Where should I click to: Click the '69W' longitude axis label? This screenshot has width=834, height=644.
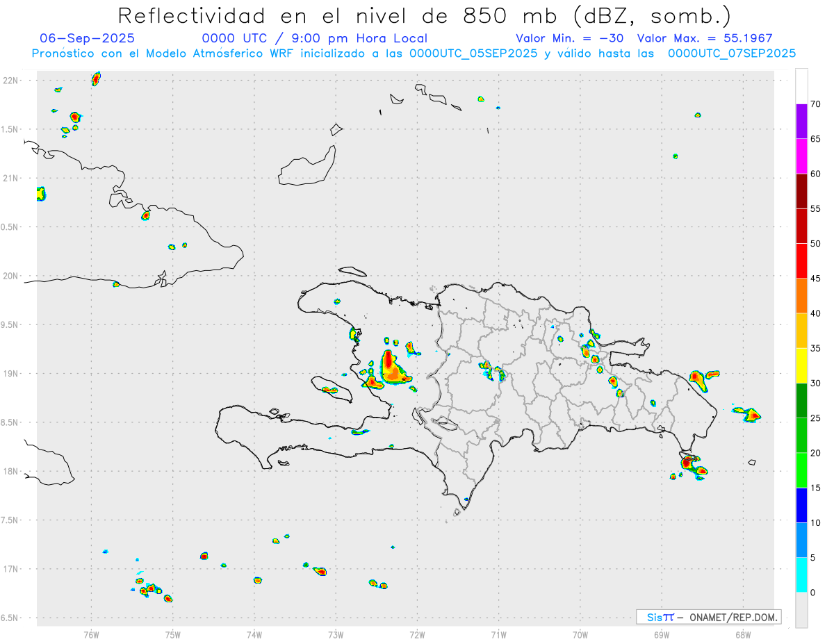pyautogui.click(x=662, y=634)
